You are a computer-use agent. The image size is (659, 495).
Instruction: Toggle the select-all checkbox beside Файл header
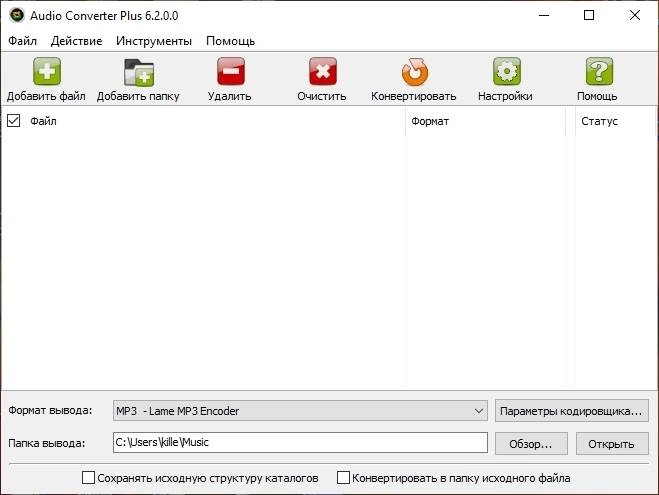point(13,121)
